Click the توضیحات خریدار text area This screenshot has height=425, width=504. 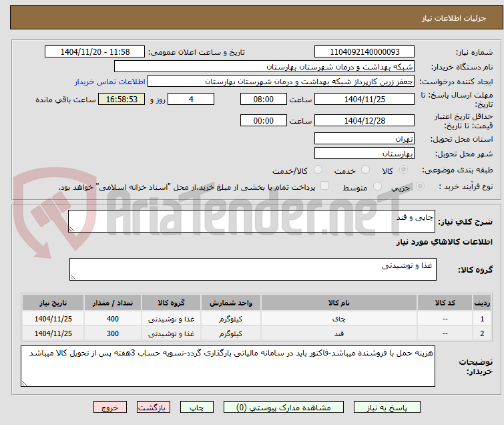pyautogui.click(x=228, y=366)
